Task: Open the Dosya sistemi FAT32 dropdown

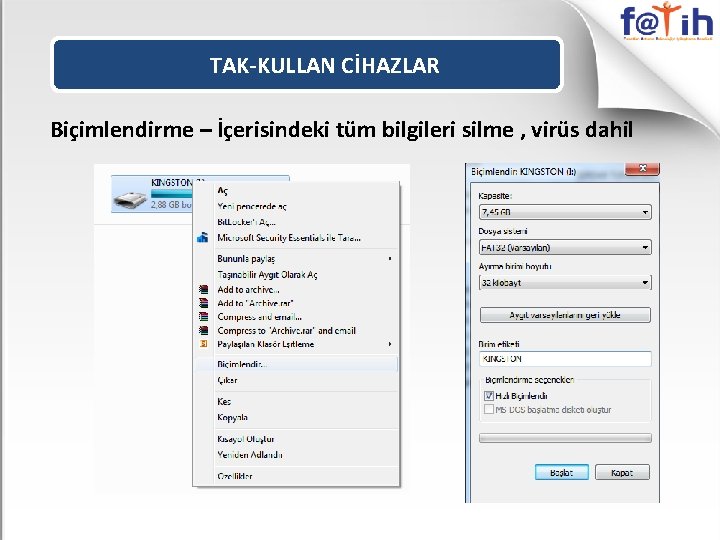Action: 565,248
